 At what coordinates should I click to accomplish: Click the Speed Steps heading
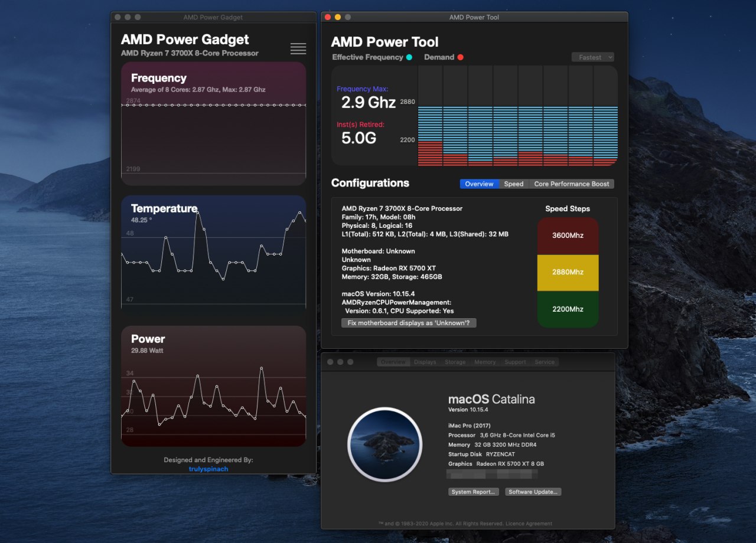568,209
